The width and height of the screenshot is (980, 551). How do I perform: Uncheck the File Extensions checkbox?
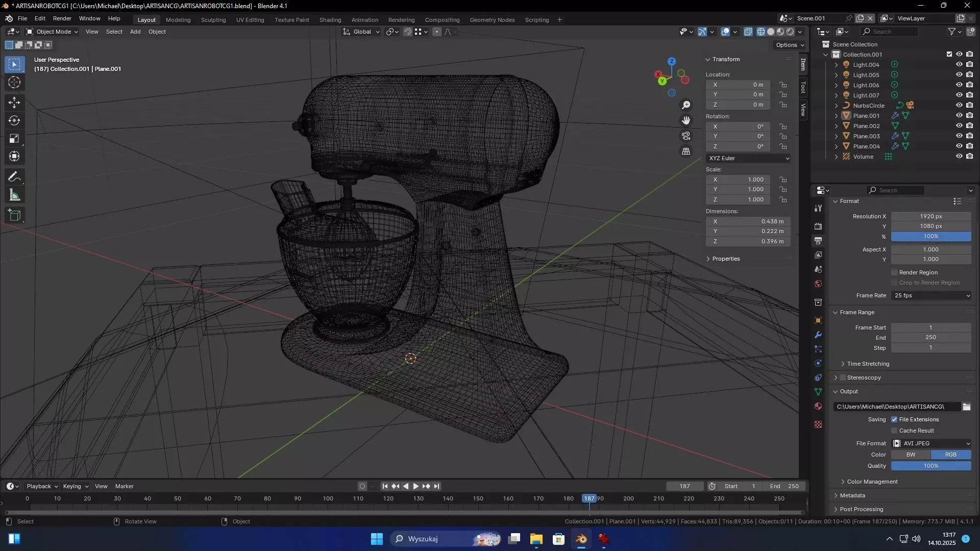(x=894, y=419)
